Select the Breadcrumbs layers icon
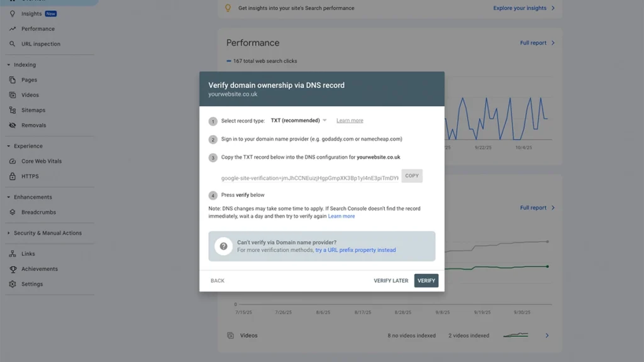Viewport: 644px width, 362px height. (13, 212)
